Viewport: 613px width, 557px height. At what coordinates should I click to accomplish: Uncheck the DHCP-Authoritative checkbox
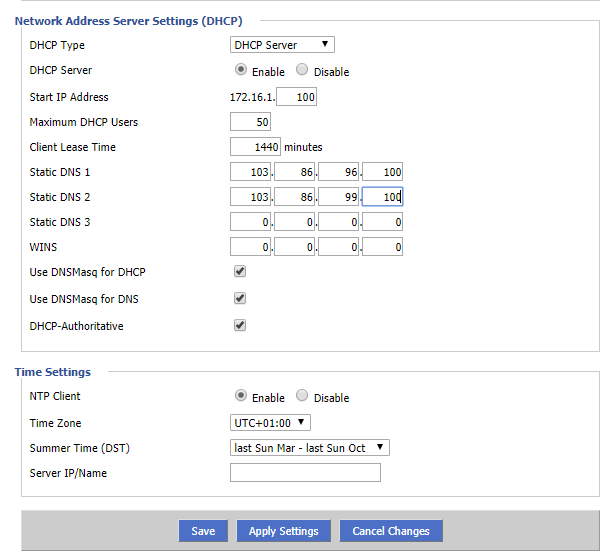point(240,325)
